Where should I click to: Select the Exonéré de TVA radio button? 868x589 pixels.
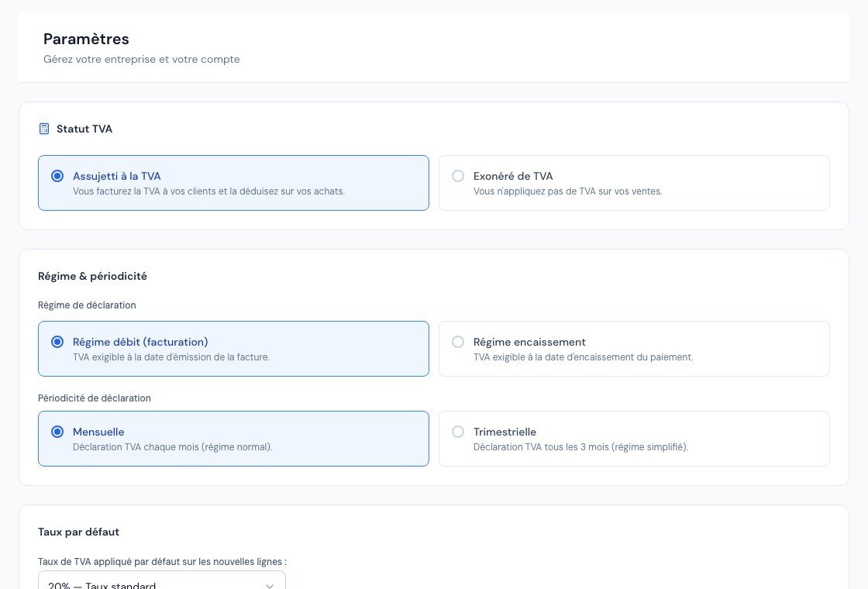coord(458,176)
